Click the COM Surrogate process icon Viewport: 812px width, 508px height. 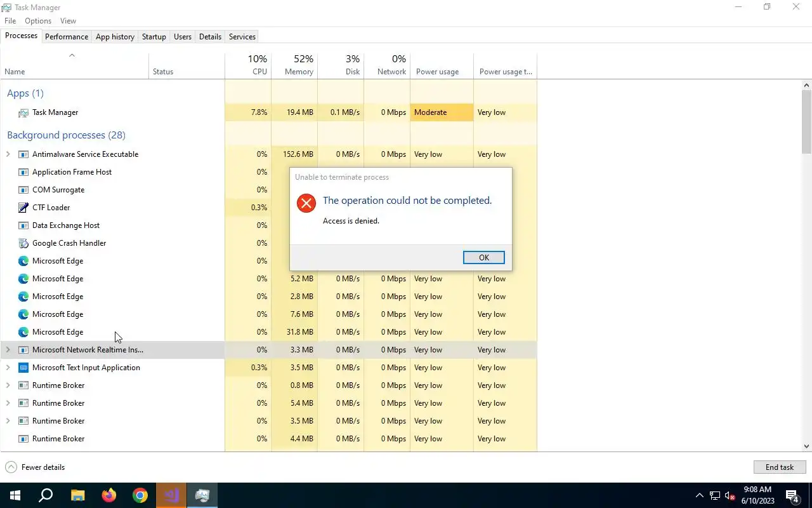coord(23,190)
